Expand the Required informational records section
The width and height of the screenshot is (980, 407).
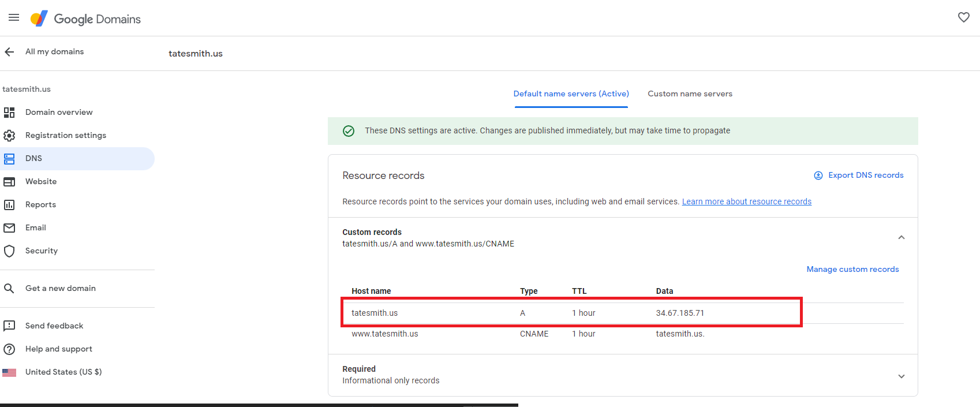pos(901,376)
